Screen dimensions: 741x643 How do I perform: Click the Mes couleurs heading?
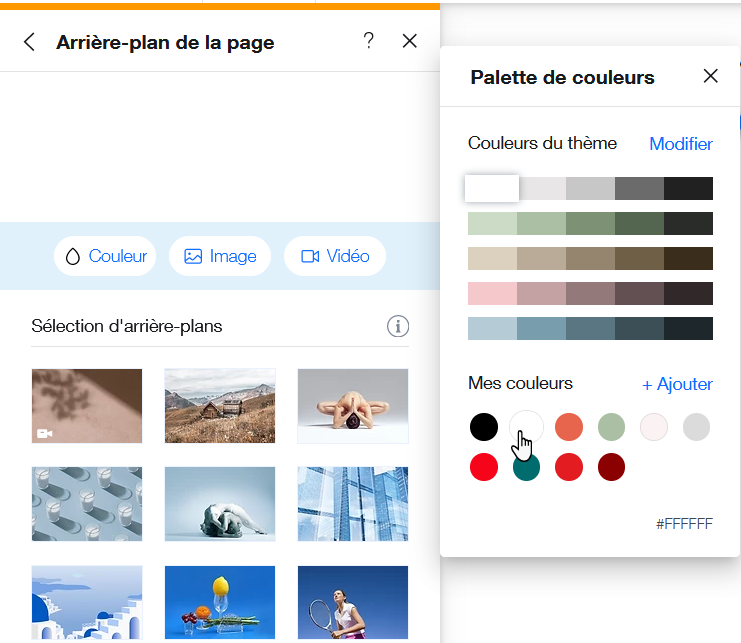[520, 383]
